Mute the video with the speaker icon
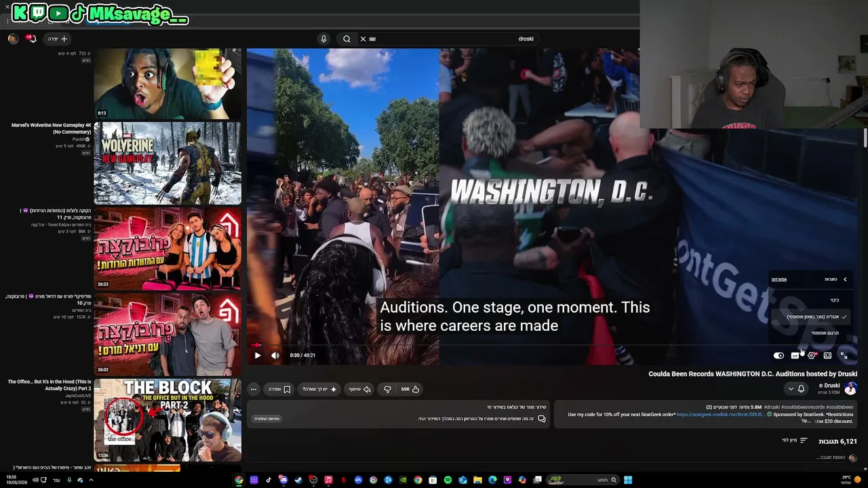Screen dimensions: 868x488 click(275, 355)
